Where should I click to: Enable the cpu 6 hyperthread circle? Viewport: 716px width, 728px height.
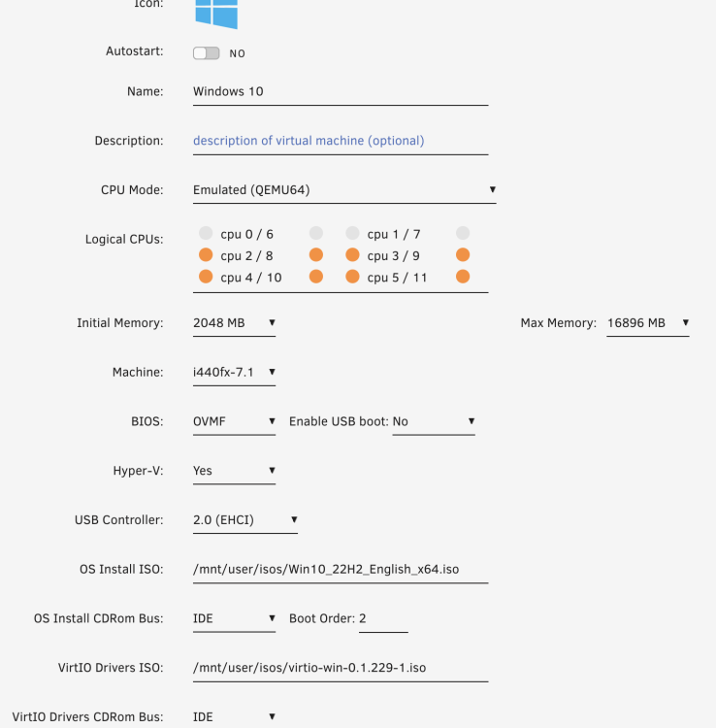click(316, 233)
